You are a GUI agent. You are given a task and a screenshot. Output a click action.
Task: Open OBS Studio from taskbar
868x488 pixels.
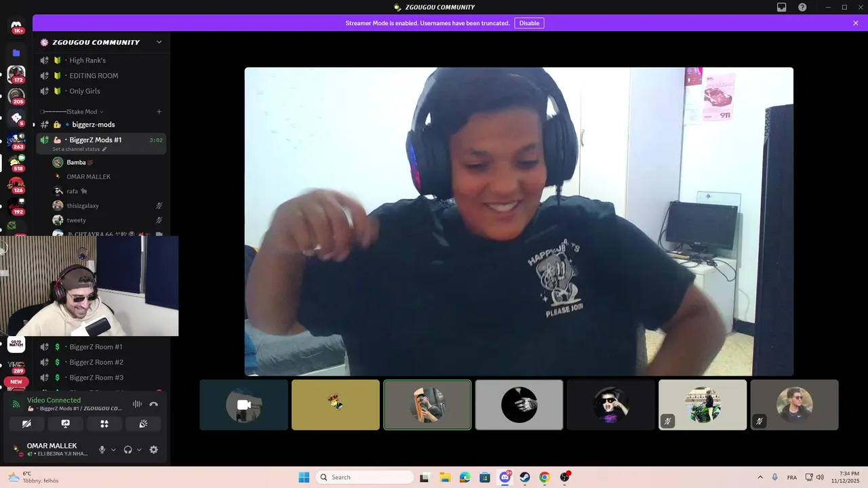pyautogui.click(x=565, y=477)
